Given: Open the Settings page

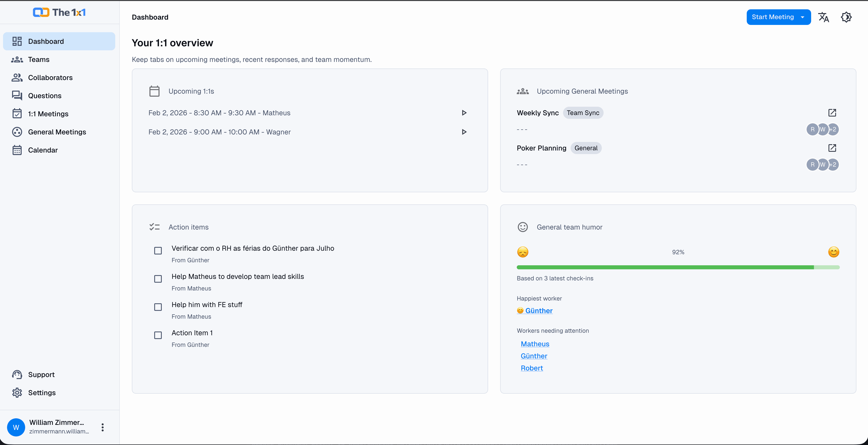Looking at the screenshot, I should 42,393.
